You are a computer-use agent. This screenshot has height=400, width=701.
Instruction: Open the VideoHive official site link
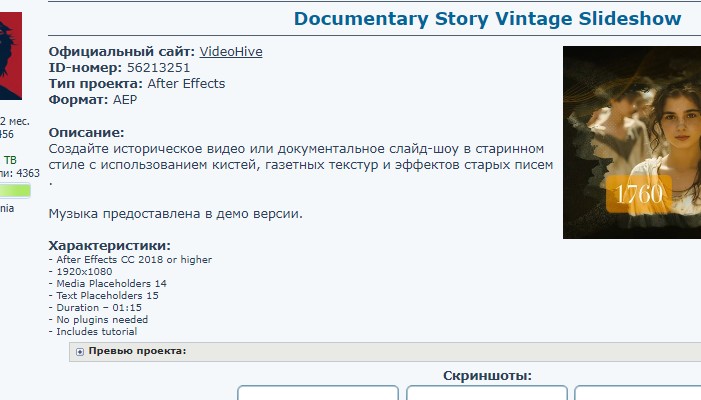click(x=231, y=52)
